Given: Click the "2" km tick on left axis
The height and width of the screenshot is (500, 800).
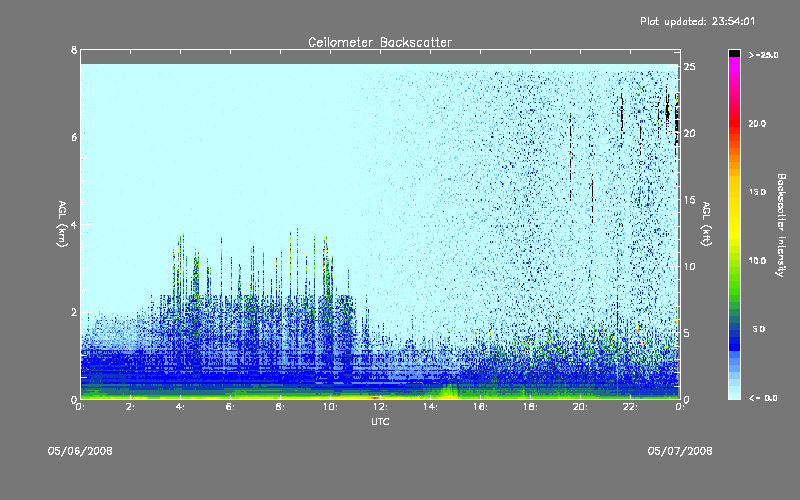Looking at the screenshot, I should tap(74, 312).
